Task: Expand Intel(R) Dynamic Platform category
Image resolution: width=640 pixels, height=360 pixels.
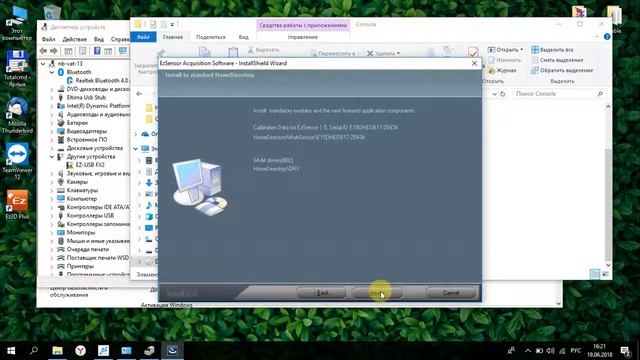Action: point(52,106)
